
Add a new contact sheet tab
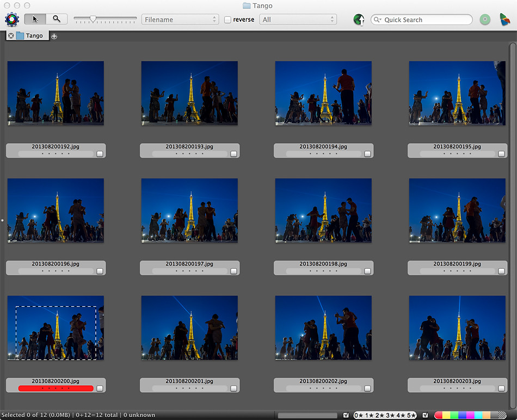54,36
